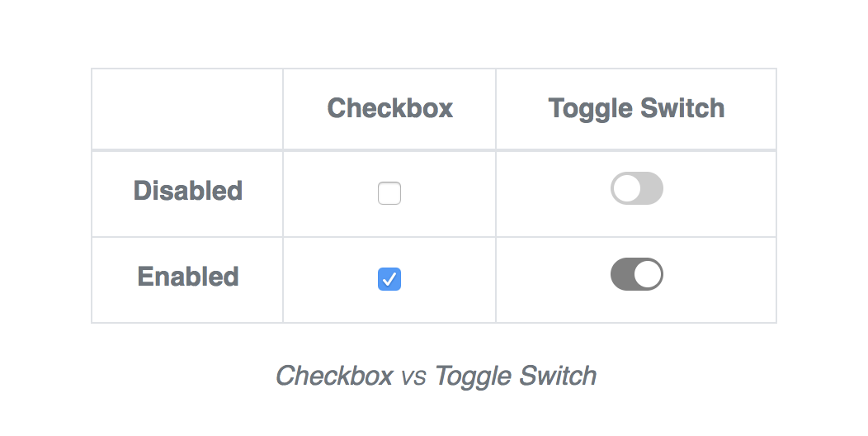Select the "Toggle Switch" column header
868x436 pixels.
pos(636,108)
